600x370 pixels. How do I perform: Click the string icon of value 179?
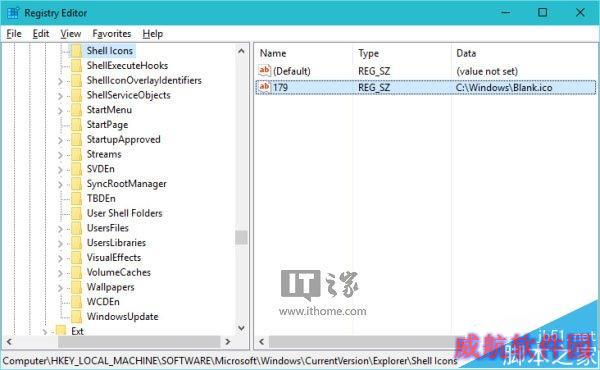[264, 87]
